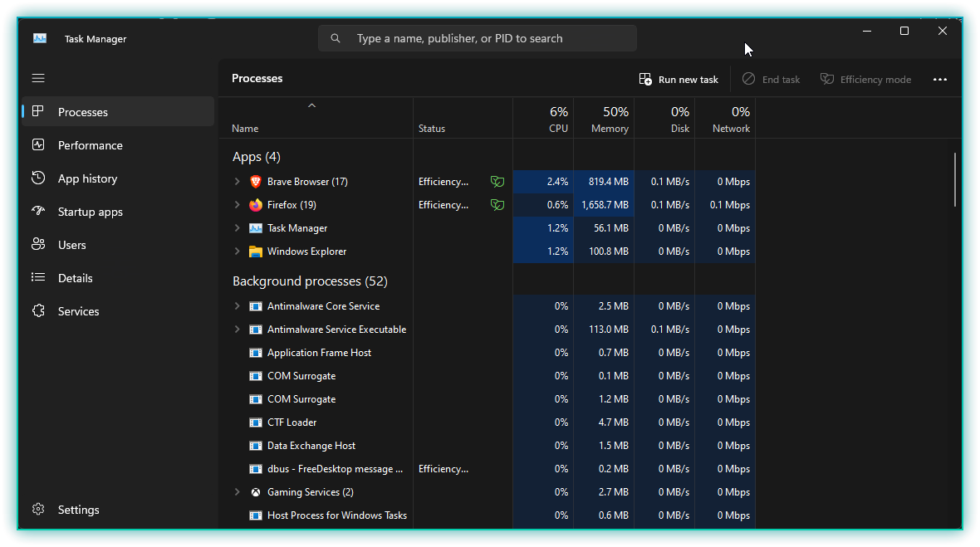Click the Brave Browser lion icon
The image size is (980, 547).
256,182
